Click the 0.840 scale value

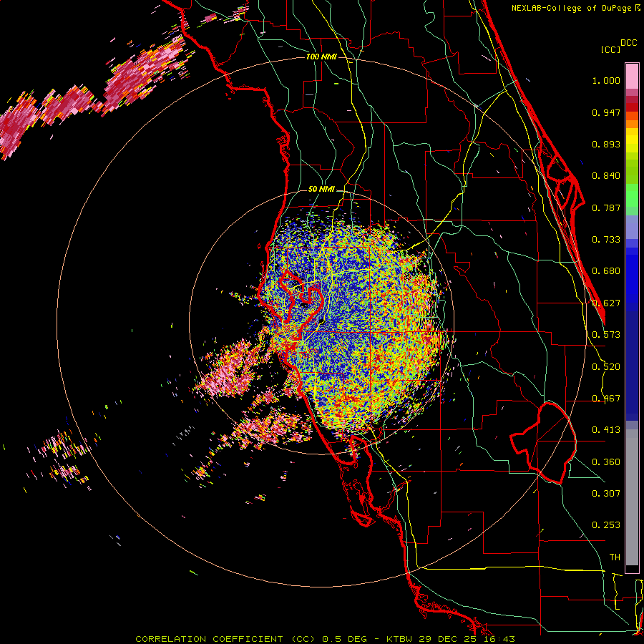point(606,176)
